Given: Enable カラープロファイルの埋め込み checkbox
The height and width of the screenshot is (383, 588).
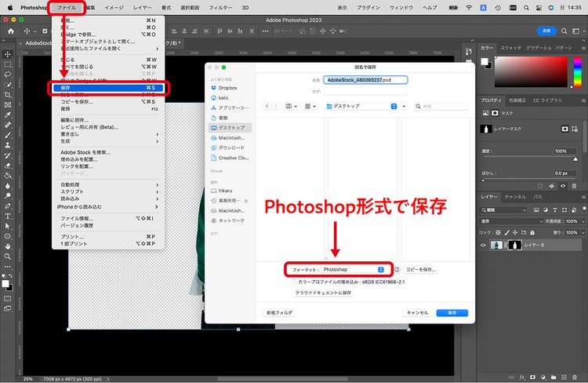Looking at the screenshot, I should coord(294,282).
